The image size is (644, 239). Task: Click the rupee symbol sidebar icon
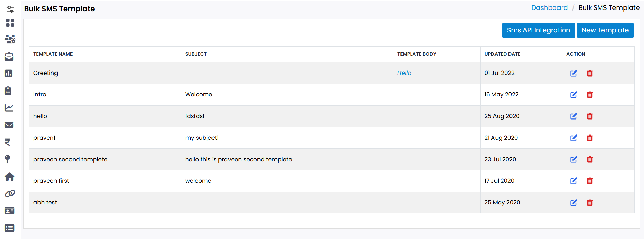[7, 142]
